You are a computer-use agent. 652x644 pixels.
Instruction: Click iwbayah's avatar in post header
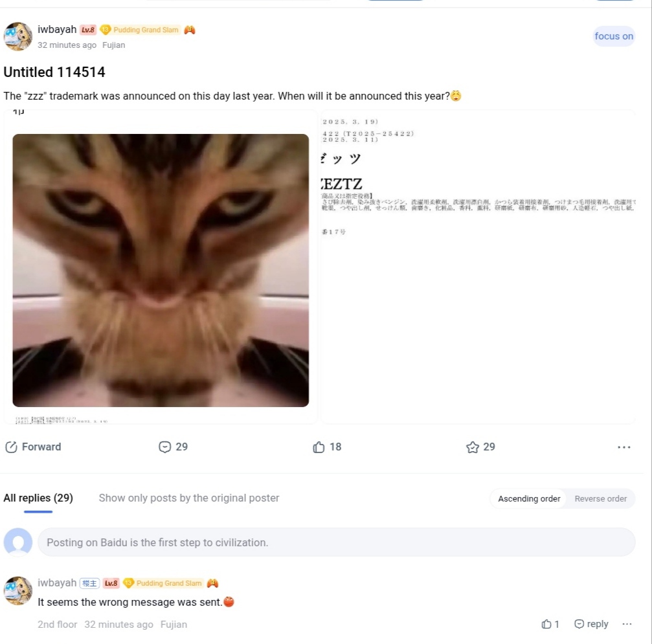click(18, 36)
